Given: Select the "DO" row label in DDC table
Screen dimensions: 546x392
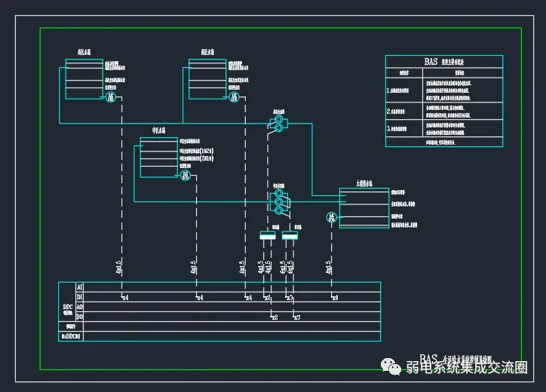Looking at the screenshot, I should 80,317.
